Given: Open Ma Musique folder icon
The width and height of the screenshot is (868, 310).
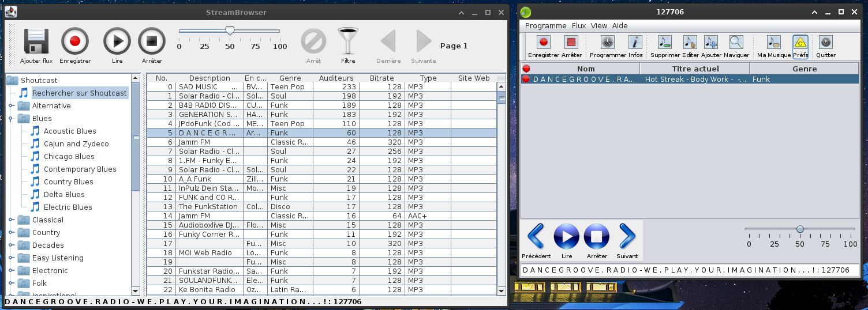Looking at the screenshot, I should tap(773, 42).
